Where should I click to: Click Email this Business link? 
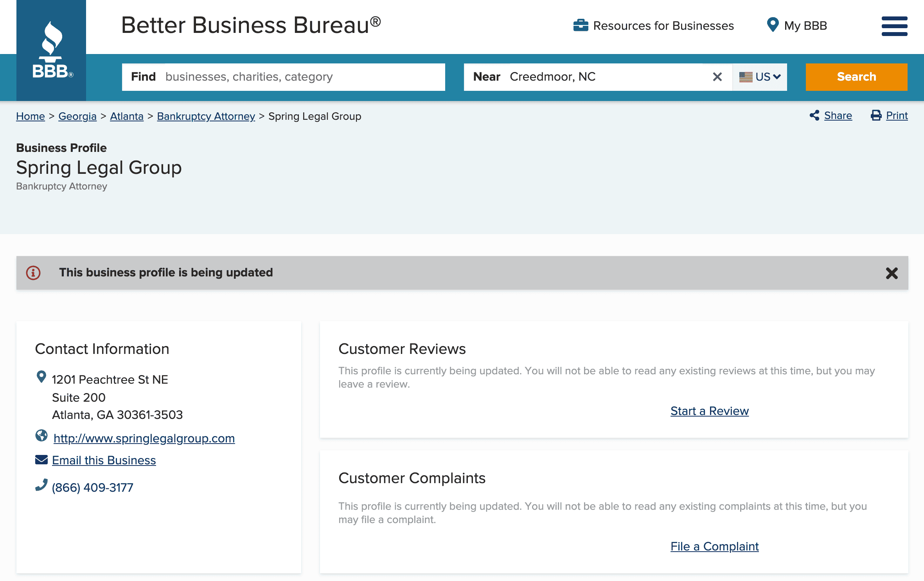[x=104, y=460]
